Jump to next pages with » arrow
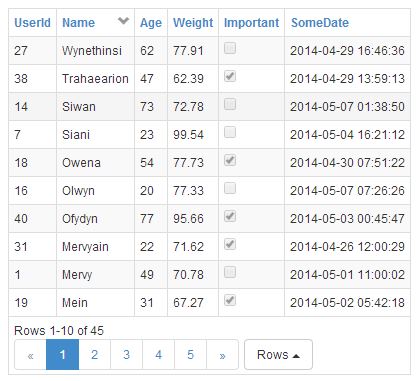 point(222,355)
